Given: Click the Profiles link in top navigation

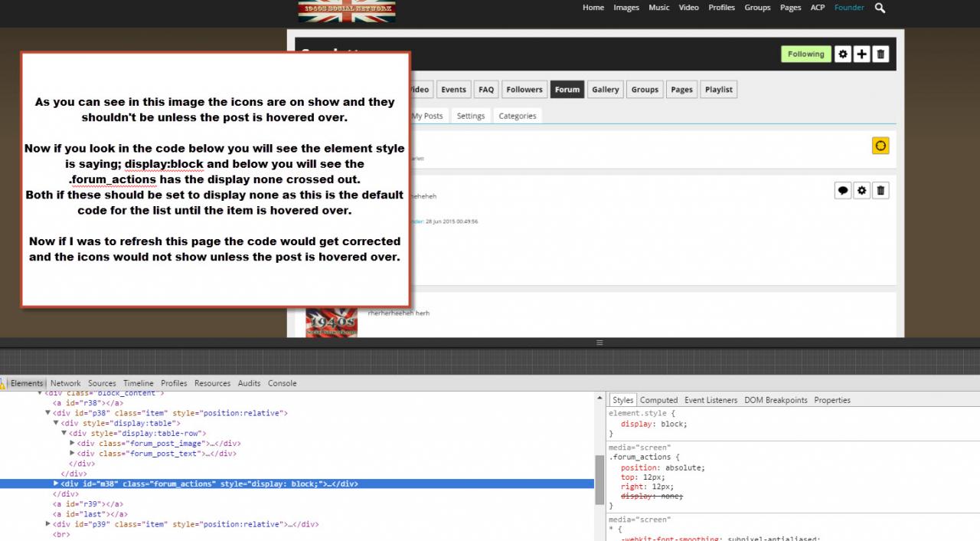Looking at the screenshot, I should tap(721, 8).
